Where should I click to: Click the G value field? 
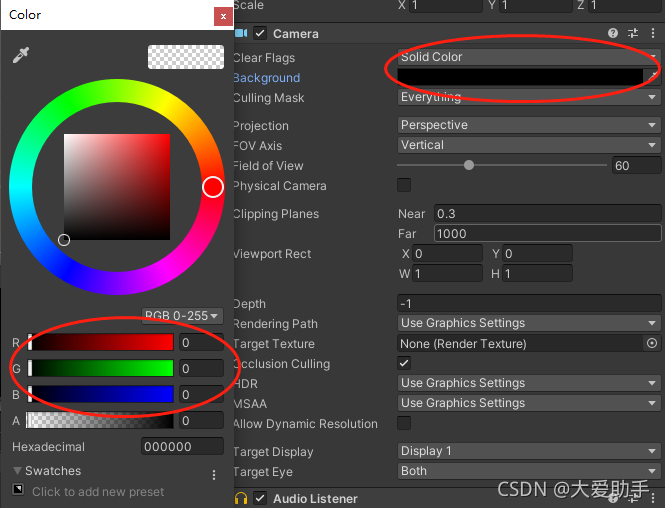coord(201,368)
